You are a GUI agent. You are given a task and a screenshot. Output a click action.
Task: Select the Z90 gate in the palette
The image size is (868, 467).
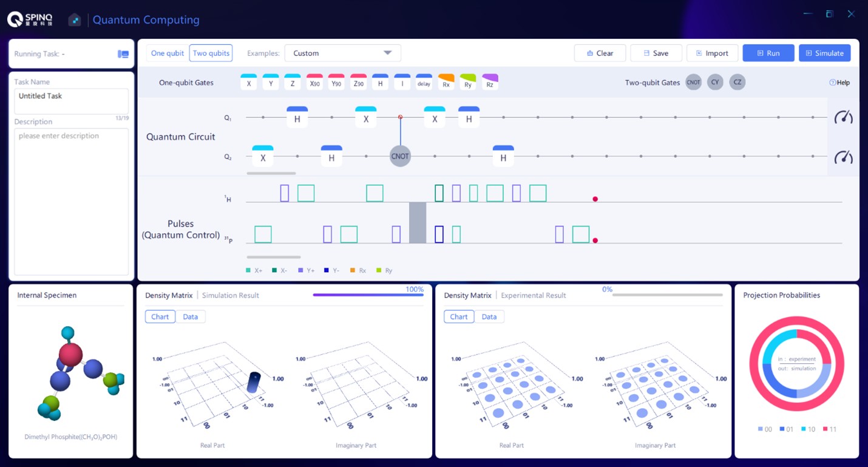[x=358, y=82]
